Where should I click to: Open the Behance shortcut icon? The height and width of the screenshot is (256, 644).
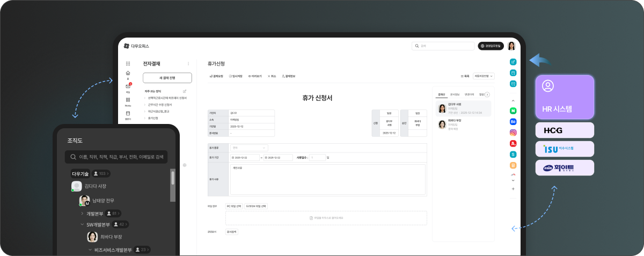(x=513, y=122)
